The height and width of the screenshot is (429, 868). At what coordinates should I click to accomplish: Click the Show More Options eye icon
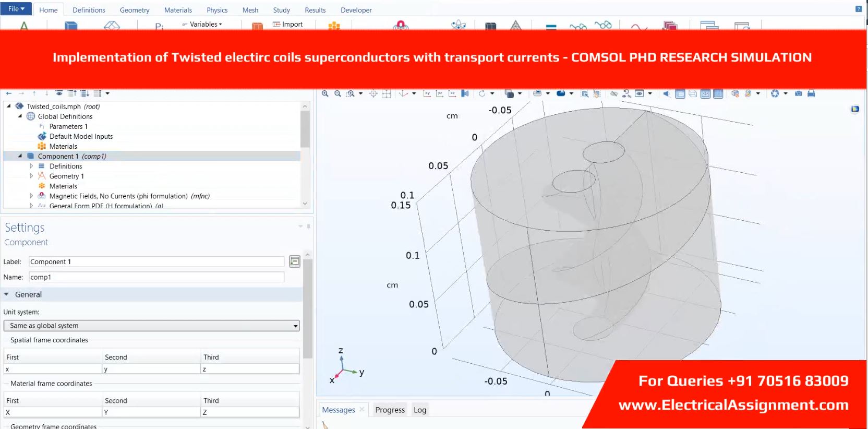pos(59,93)
